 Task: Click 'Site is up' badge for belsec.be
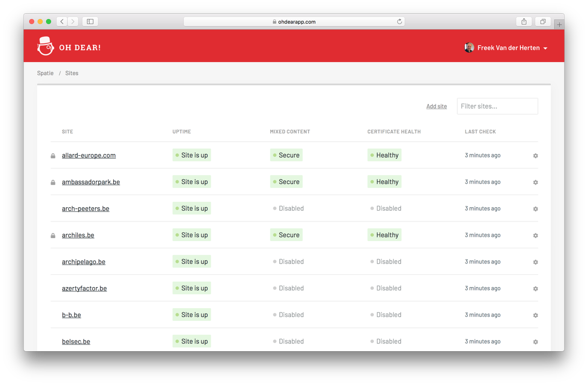pos(192,341)
